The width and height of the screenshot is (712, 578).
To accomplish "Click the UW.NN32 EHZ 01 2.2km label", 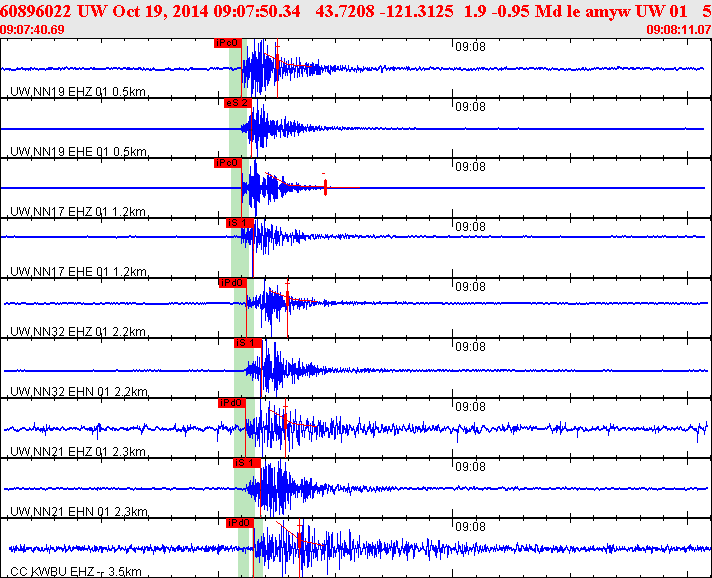I will click(78, 331).
